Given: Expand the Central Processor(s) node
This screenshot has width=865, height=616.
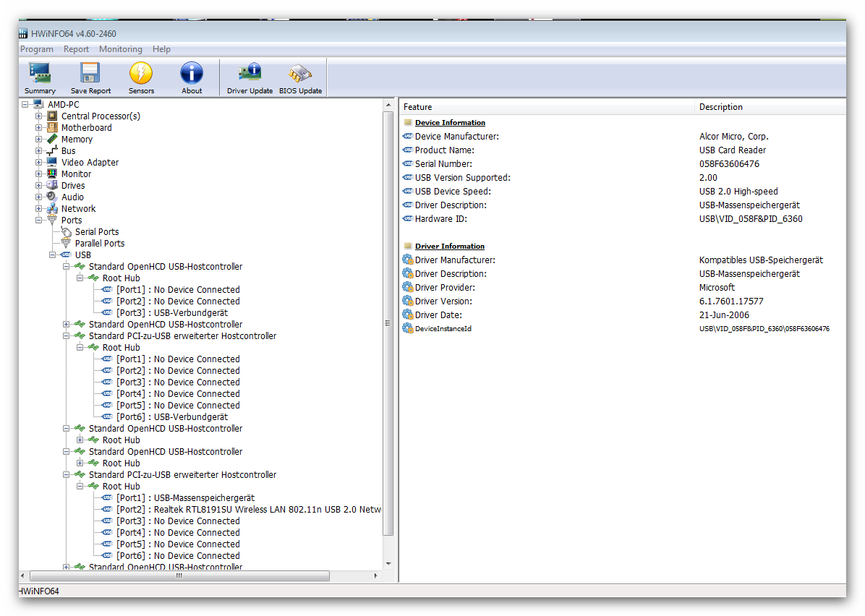Looking at the screenshot, I should coord(39,116).
